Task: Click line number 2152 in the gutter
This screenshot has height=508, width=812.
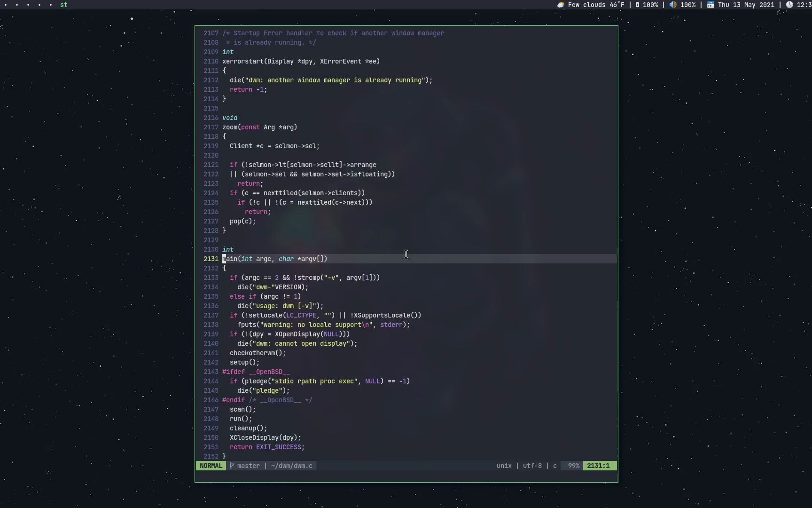Action: [211, 456]
